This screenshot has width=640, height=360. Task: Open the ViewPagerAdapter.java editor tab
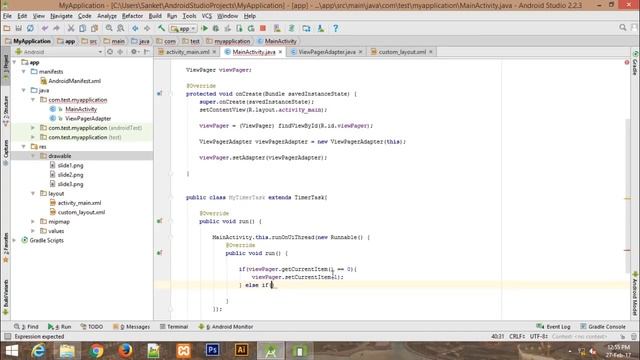pyautogui.click(x=327, y=52)
